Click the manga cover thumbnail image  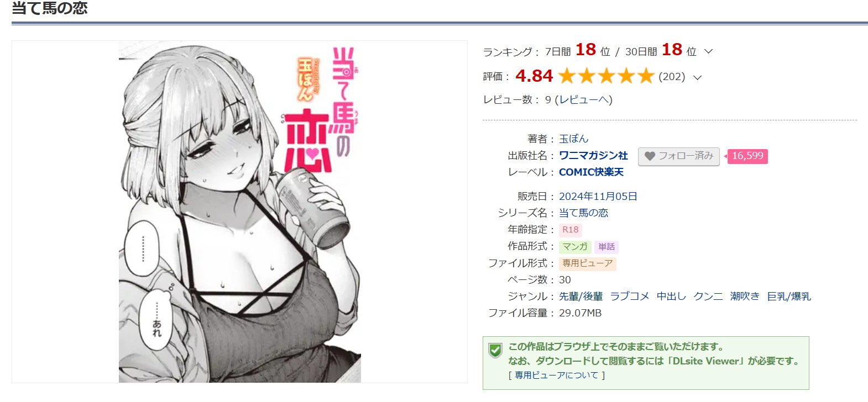[239, 211]
